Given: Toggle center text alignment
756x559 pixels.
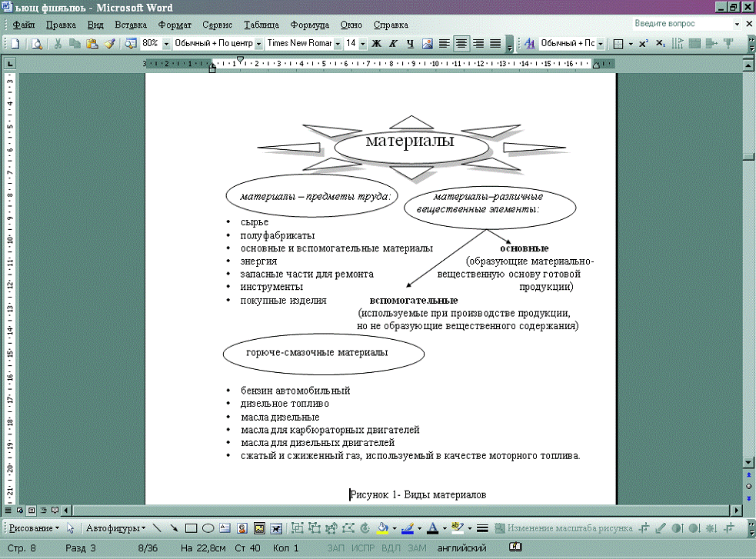Looking at the screenshot, I should (x=461, y=44).
